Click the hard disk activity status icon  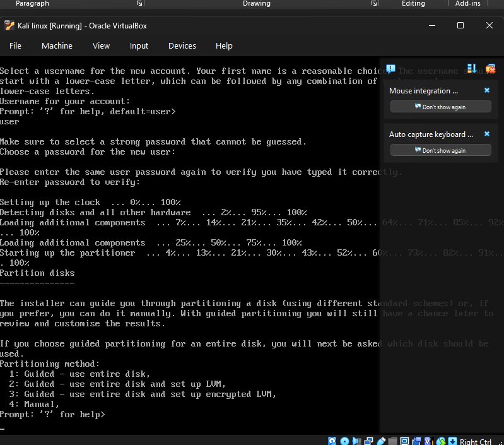(x=332, y=441)
